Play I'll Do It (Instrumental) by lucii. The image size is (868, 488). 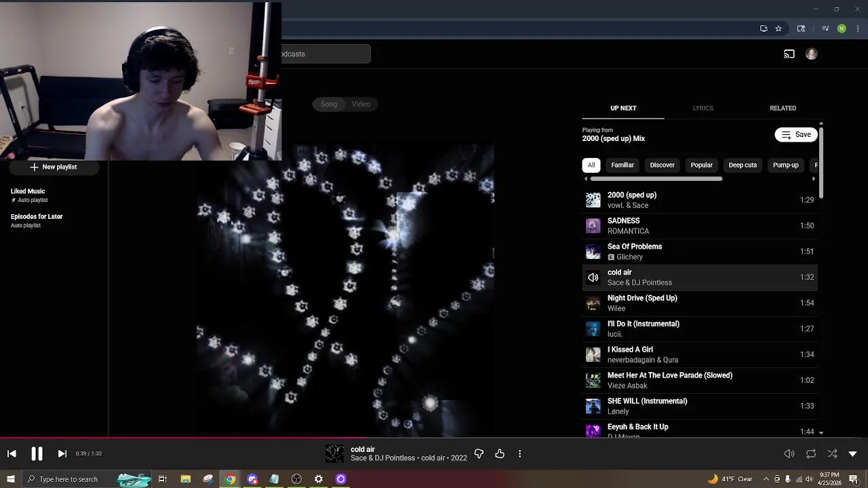tap(699, 329)
